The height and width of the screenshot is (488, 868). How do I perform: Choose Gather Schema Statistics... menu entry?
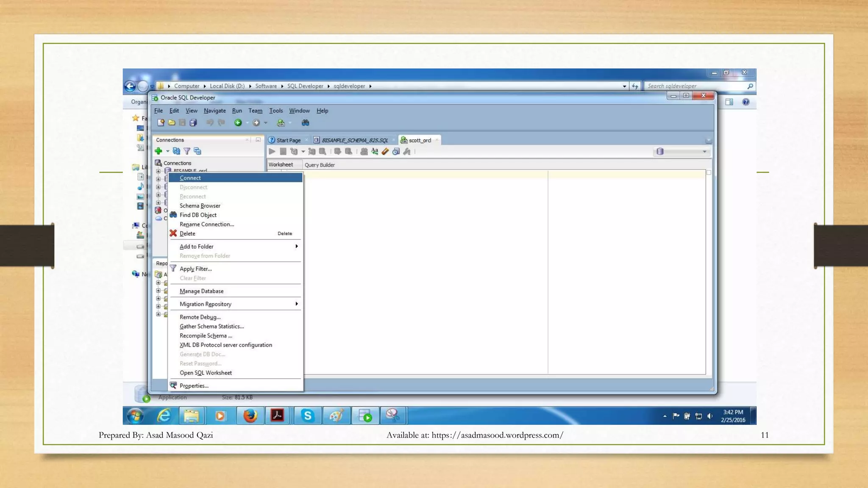pyautogui.click(x=236, y=327)
